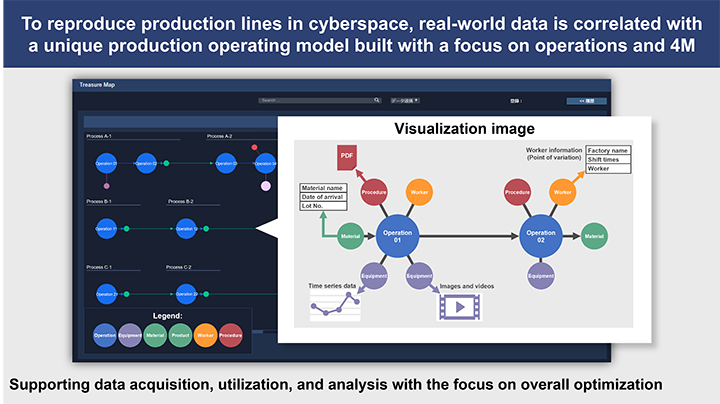Open the red PDF document icon
Image resolution: width=720 pixels, height=404 pixels.
coord(347,157)
